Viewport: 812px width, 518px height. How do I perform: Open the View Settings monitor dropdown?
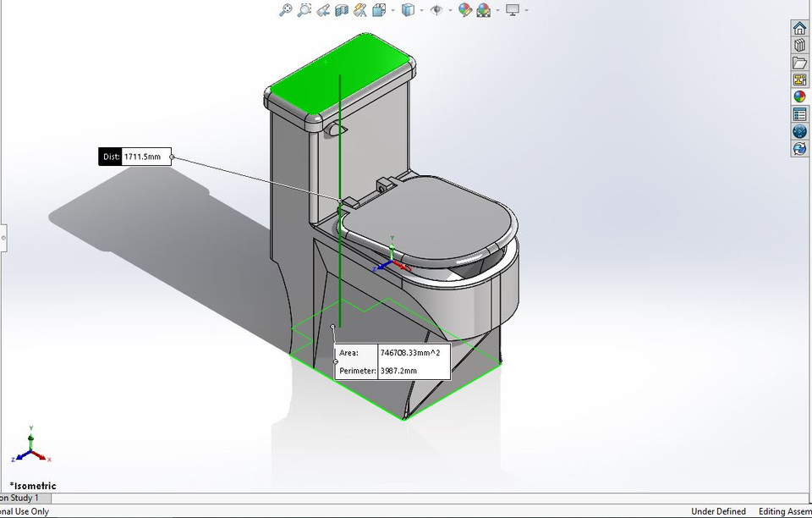point(526,9)
